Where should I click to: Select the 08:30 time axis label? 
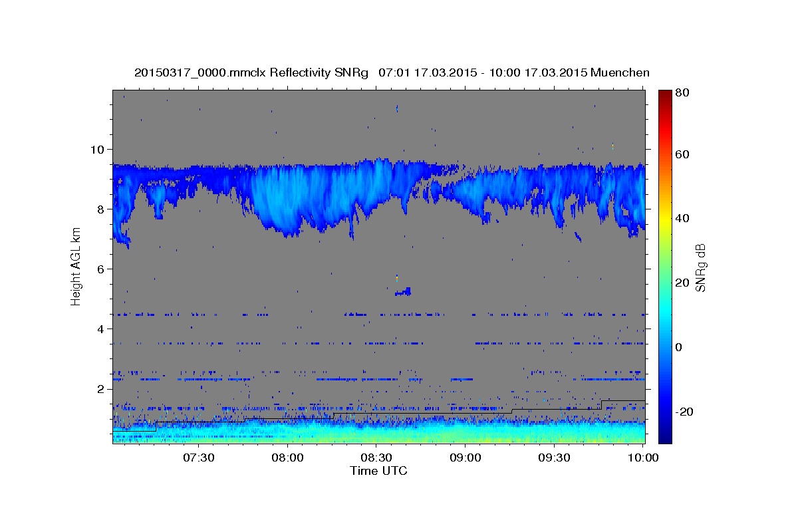(376, 458)
